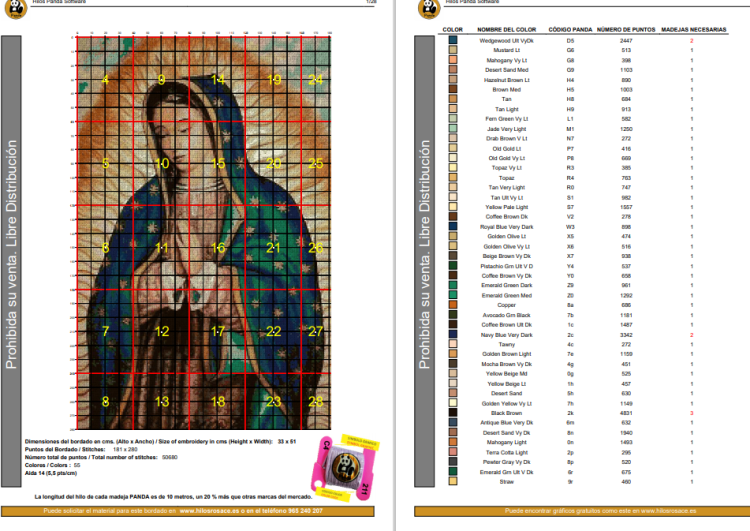The width and height of the screenshot is (750, 531).
Task: Click the Brown Med color swatch
Action: (x=453, y=90)
